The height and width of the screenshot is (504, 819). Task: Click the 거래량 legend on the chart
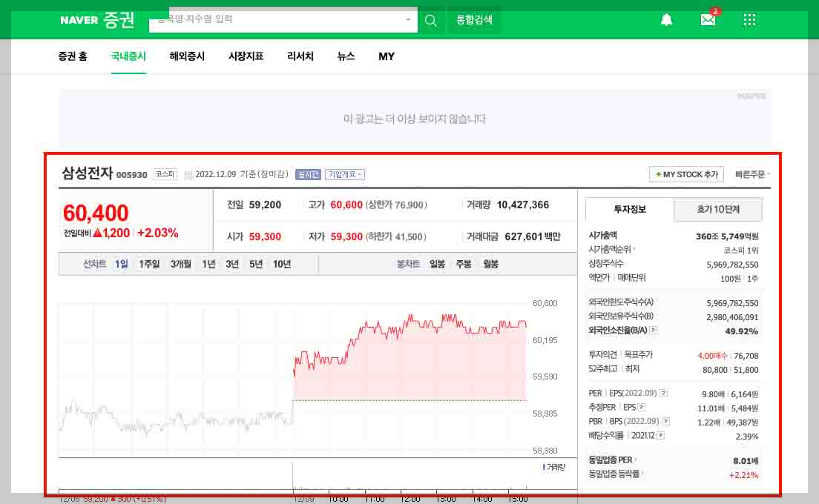click(554, 467)
